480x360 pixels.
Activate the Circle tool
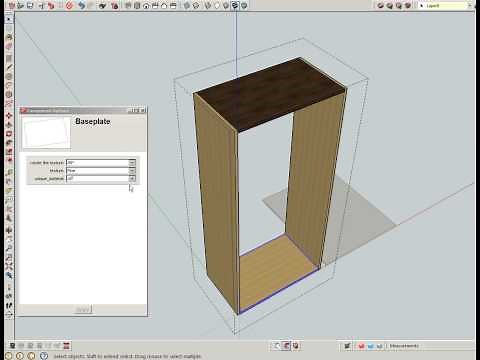pos(9,76)
